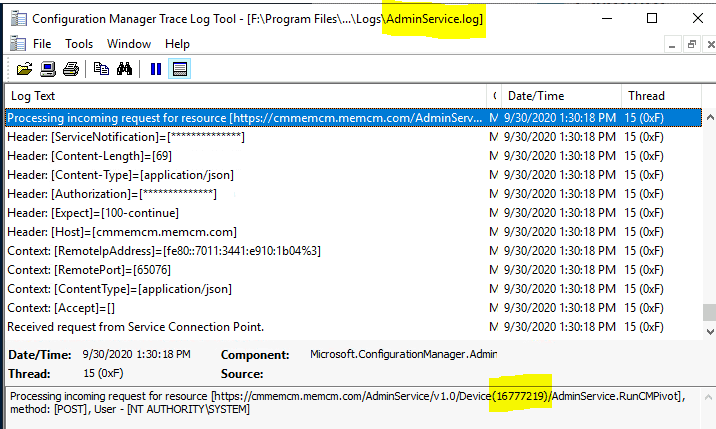Click the log list scroll down arrow
The height and width of the screenshot is (429, 716).
(x=710, y=331)
